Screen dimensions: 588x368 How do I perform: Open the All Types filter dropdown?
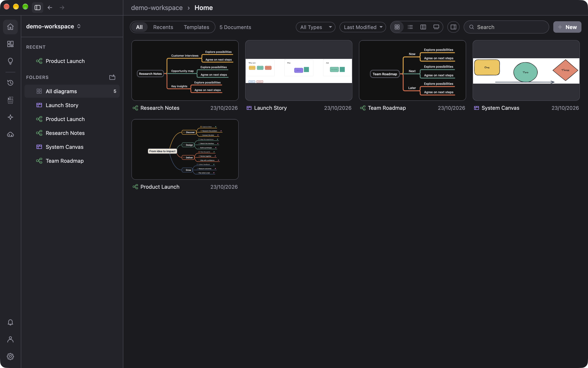(315, 27)
